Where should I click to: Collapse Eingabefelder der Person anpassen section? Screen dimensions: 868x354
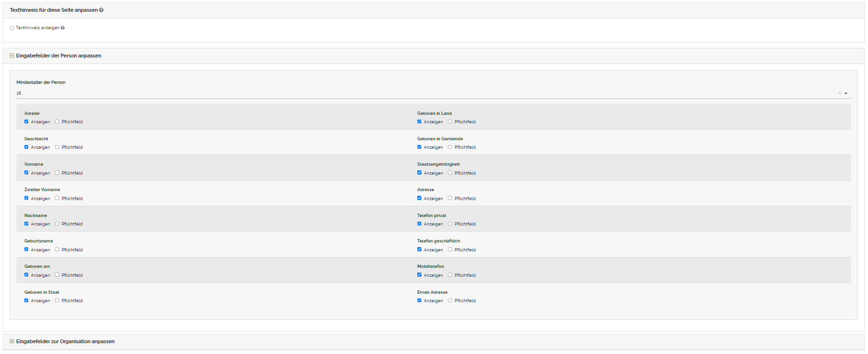point(12,56)
